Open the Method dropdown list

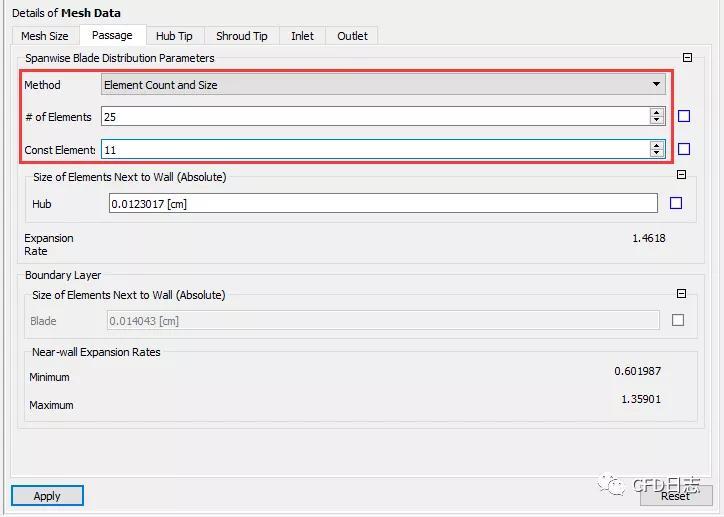coord(383,84)
